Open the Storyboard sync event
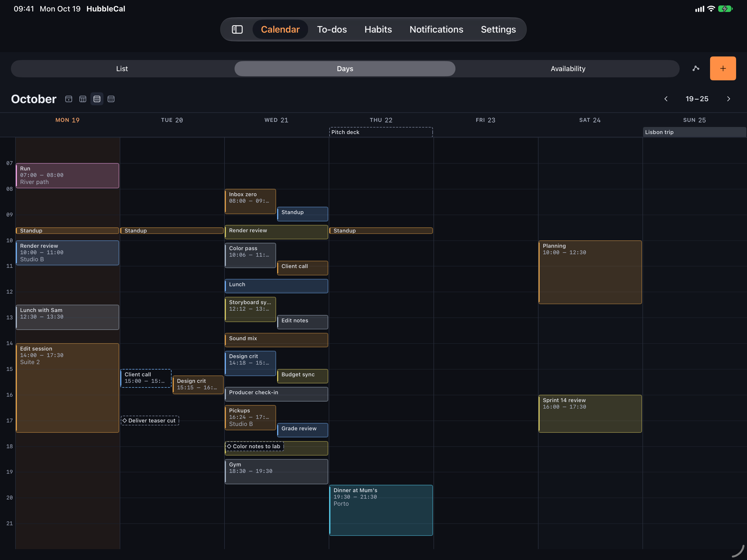 click(250, 310)
